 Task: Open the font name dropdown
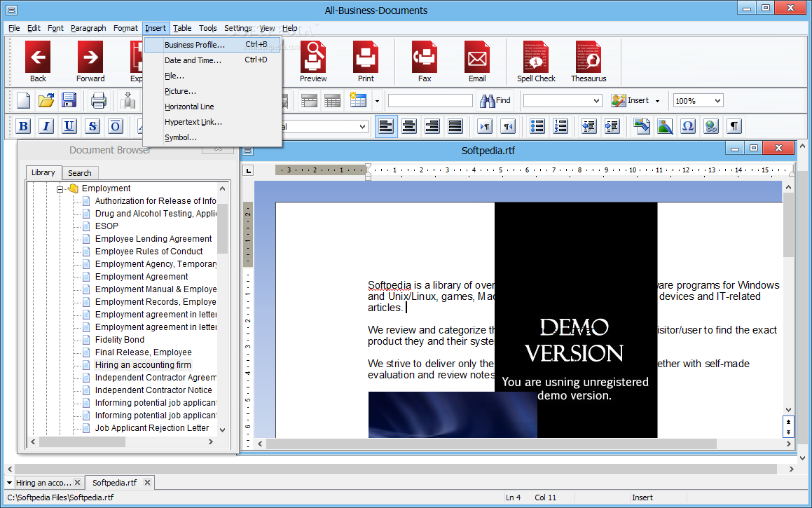(x=362, y=126)
